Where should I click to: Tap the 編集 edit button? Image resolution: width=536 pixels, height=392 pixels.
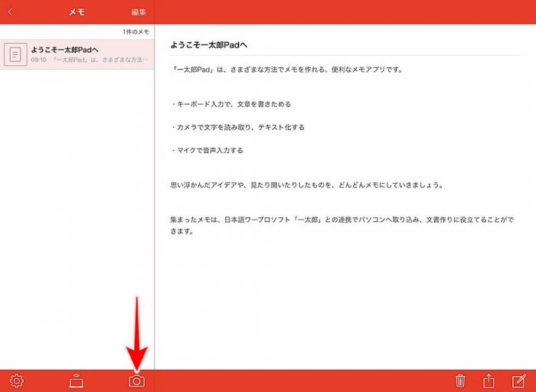(139, 12)
